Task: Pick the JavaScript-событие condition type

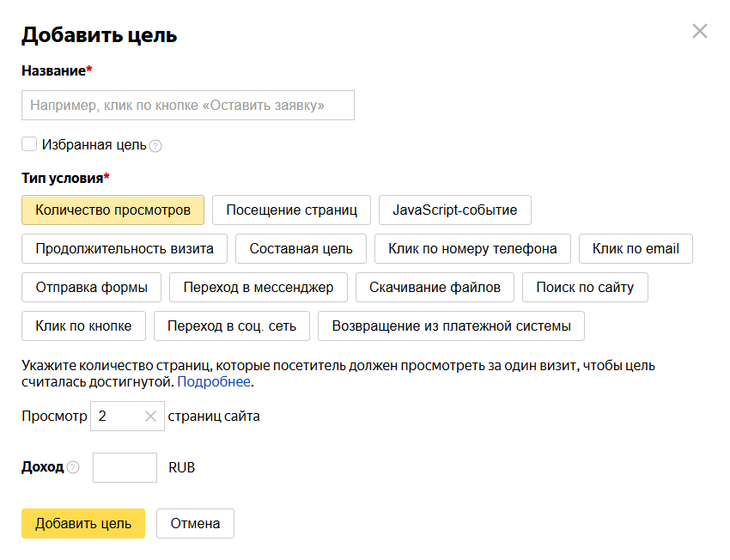Action: [454, 210]
